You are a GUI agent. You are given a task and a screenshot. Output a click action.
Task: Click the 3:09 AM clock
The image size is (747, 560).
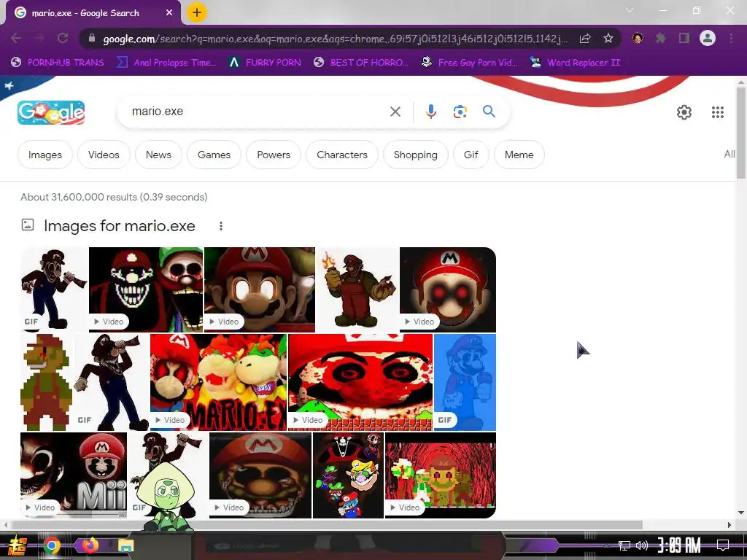point(679,545)
